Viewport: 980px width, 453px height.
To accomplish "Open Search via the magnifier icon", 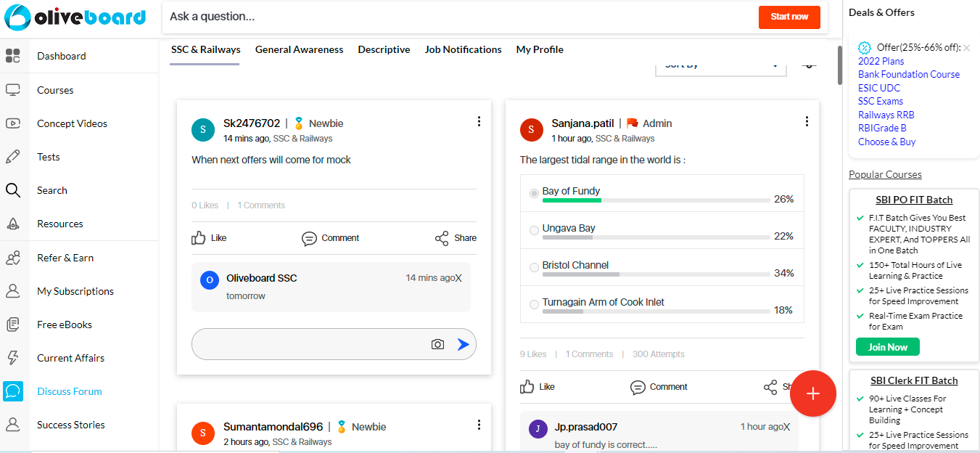I will coord(12,190).
